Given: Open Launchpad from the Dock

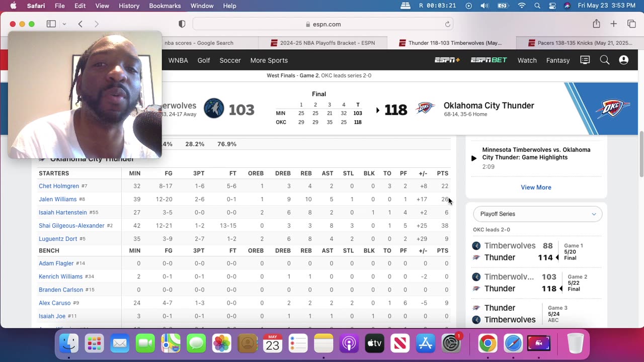Looking at the screenshot, I should pos(94,344).
